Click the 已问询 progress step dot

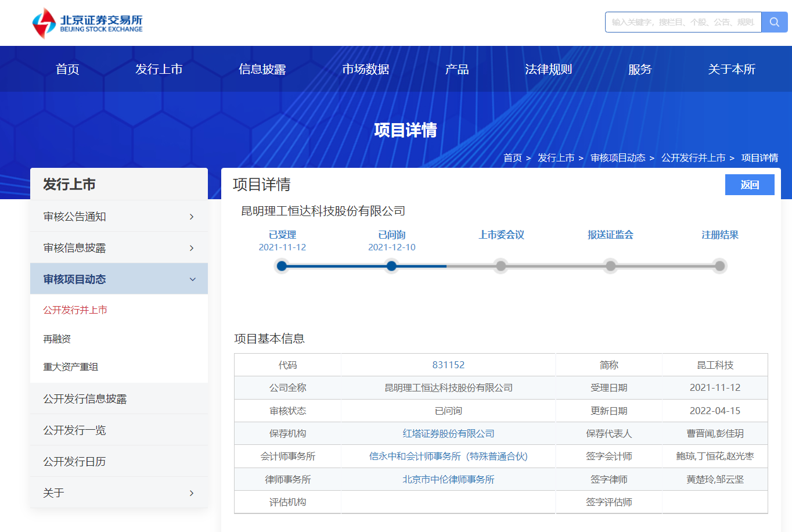coord(391,266)
